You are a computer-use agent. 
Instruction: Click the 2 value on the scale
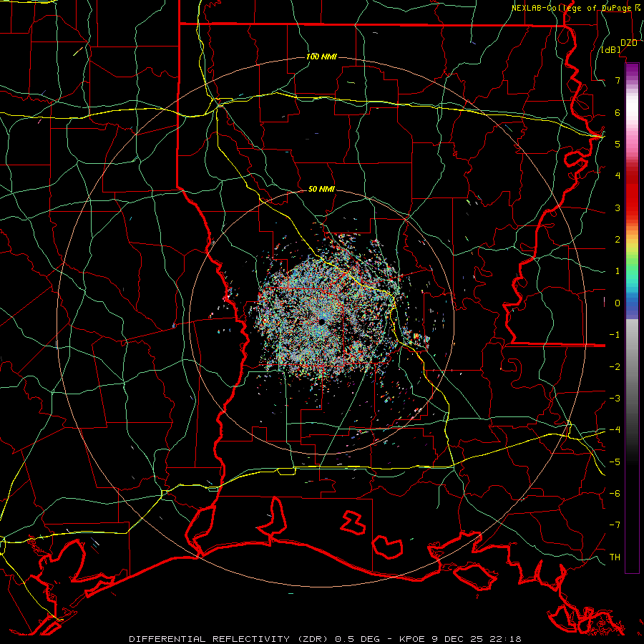[x=618, y=240]
